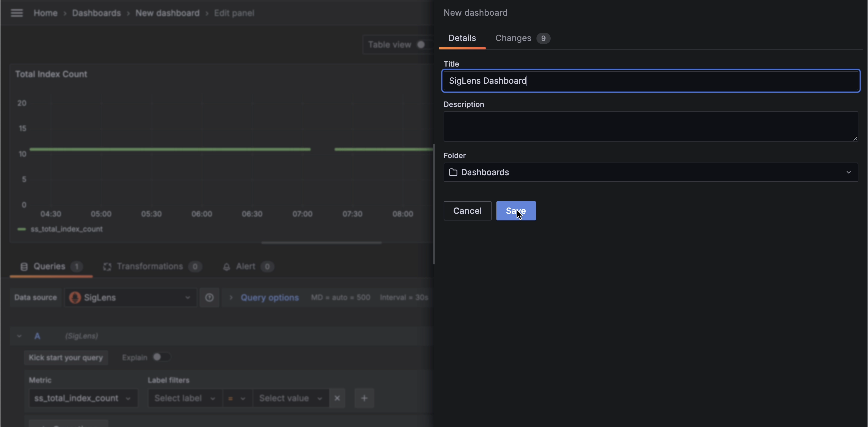Add a label filter with plus

pyautogui.click(x=364, y=398)
